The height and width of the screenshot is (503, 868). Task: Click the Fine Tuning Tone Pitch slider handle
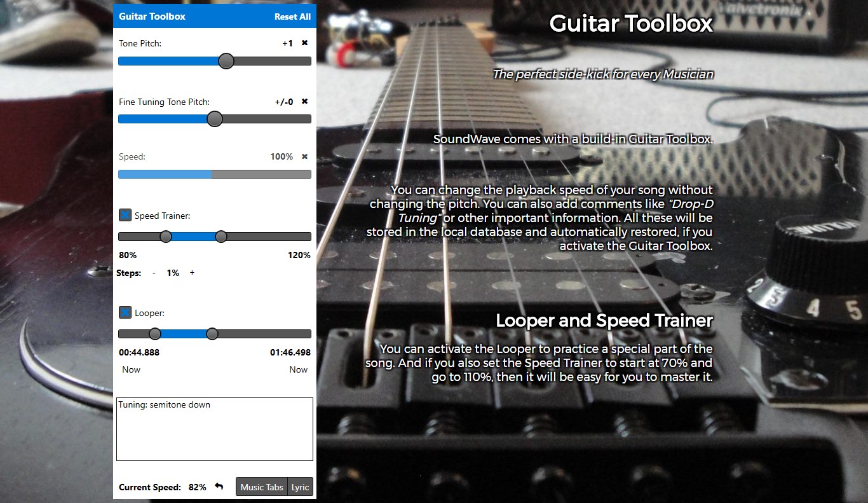tap(215, 119)
